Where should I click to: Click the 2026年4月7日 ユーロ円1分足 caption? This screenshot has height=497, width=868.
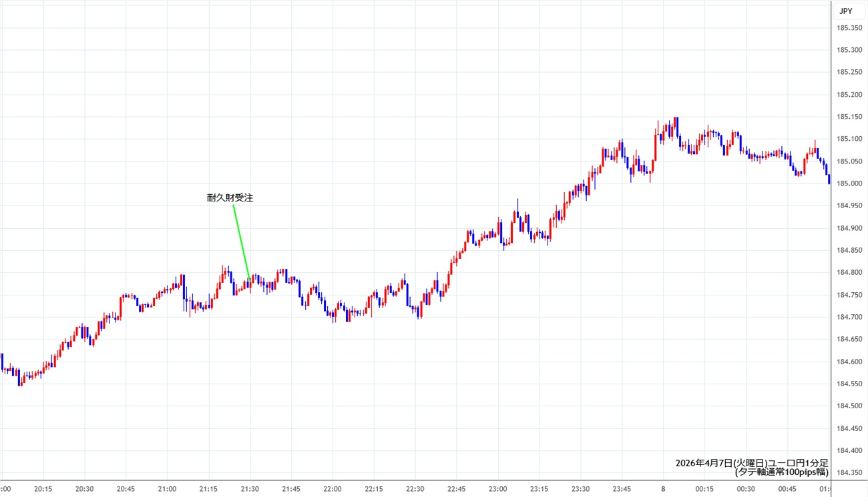click(x=752, y=463)
